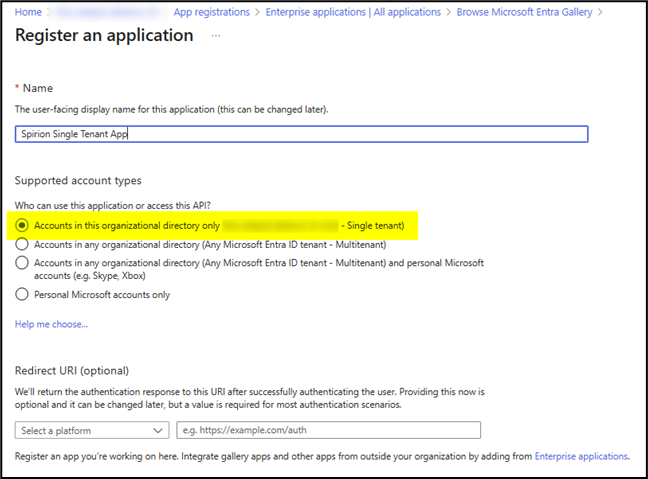Image resolution: width=648 pixels, height=479 pixels.
Task: Click the Register an application page title
Action: 104,36
